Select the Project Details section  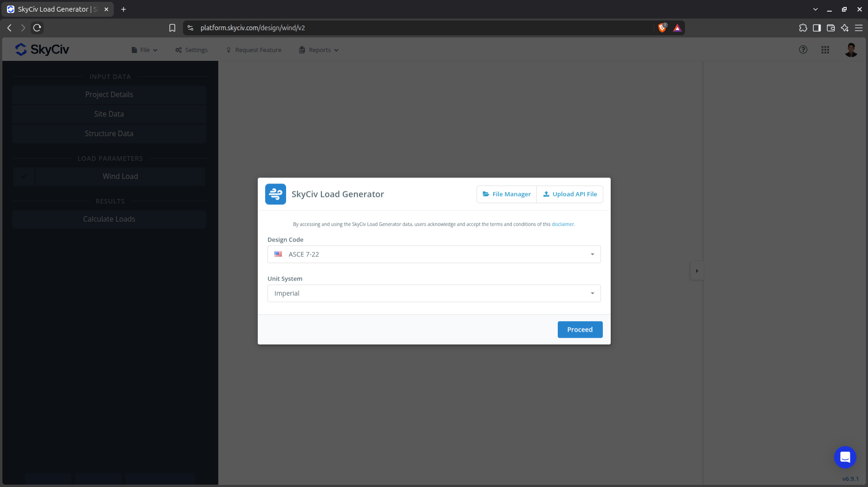click(109, 94)
